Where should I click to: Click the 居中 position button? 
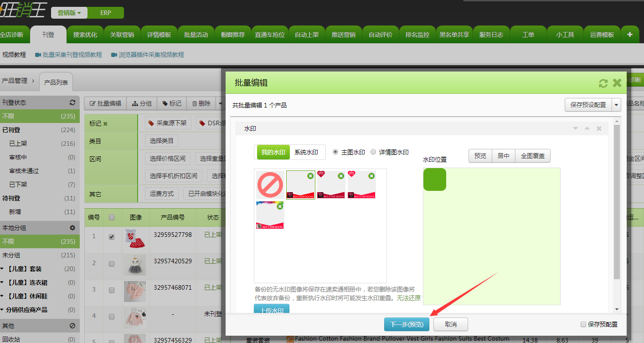click(x=504, y=156)
